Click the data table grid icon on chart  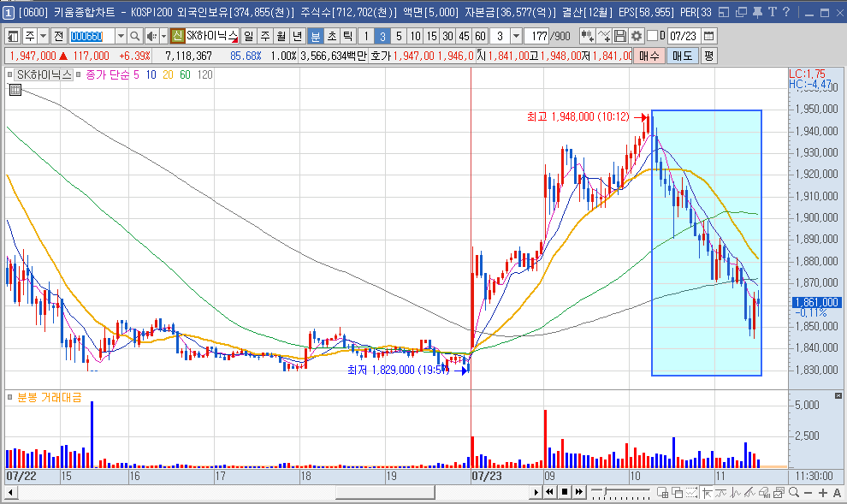pos(15,90)
